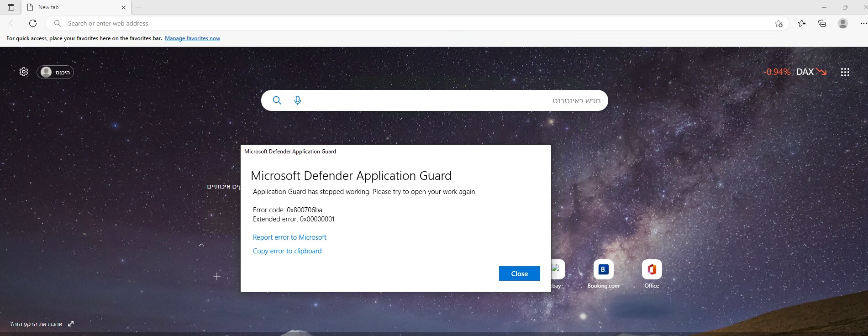Expand the background image info arrow
Image resolution: width=868 pixels, height=336 pixels.
[x=71, y=324]
